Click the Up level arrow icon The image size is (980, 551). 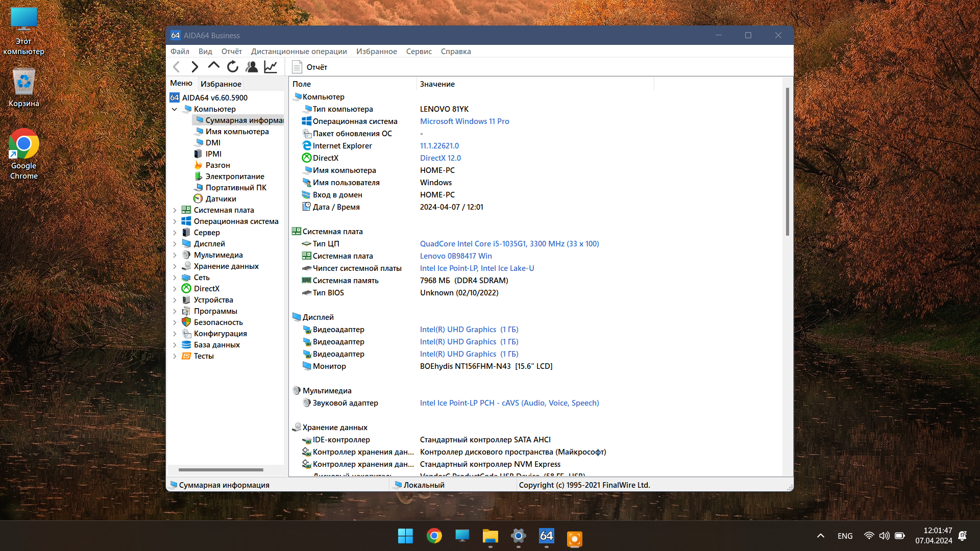[x=213, y=66]
